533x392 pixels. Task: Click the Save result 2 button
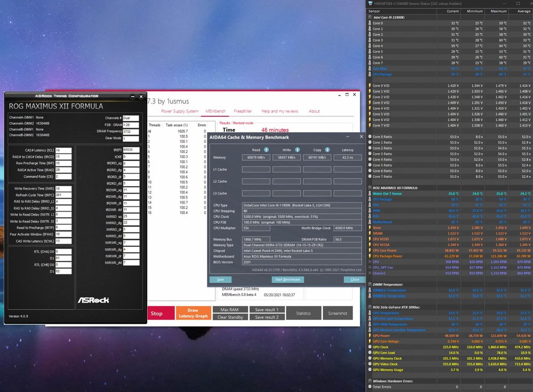pos(267,317)
